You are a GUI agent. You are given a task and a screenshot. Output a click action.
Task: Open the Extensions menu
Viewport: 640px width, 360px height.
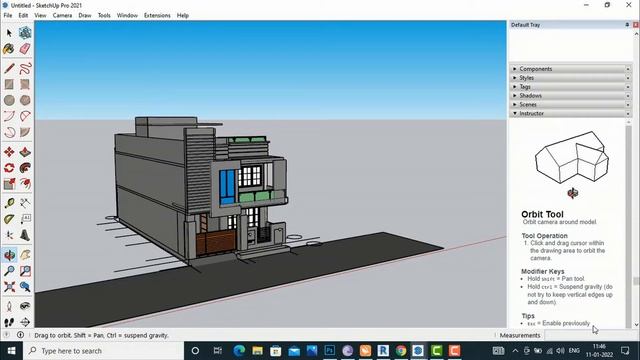click(157, 16)
